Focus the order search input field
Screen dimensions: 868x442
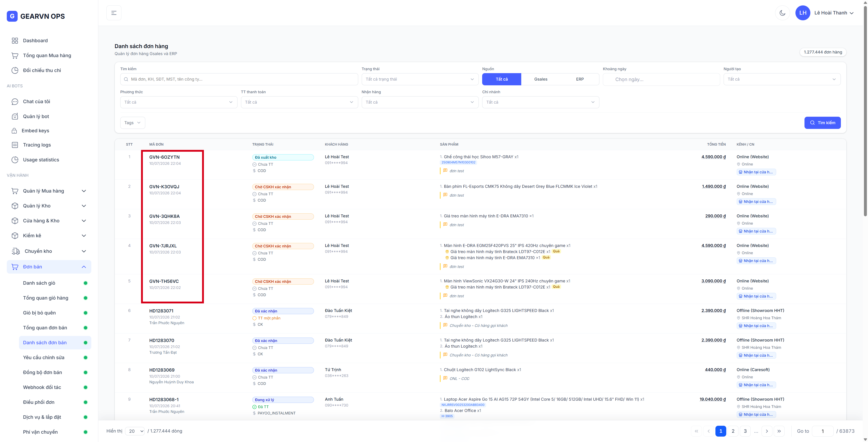click(x=239, y=79)
